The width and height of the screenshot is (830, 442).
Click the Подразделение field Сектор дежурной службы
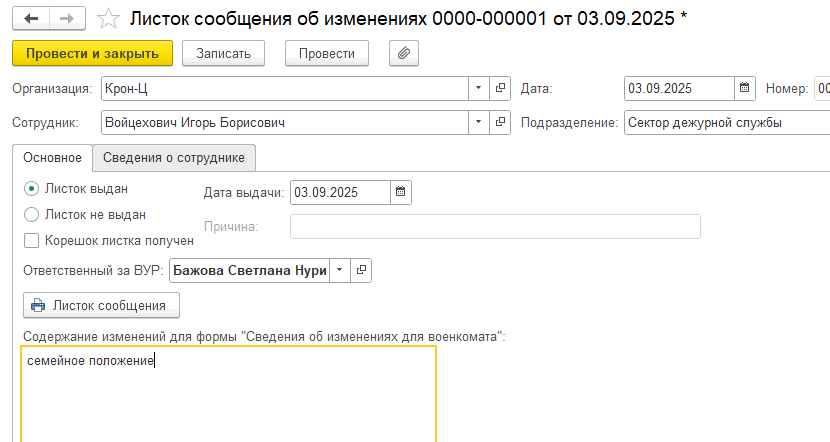click(727, 122)
